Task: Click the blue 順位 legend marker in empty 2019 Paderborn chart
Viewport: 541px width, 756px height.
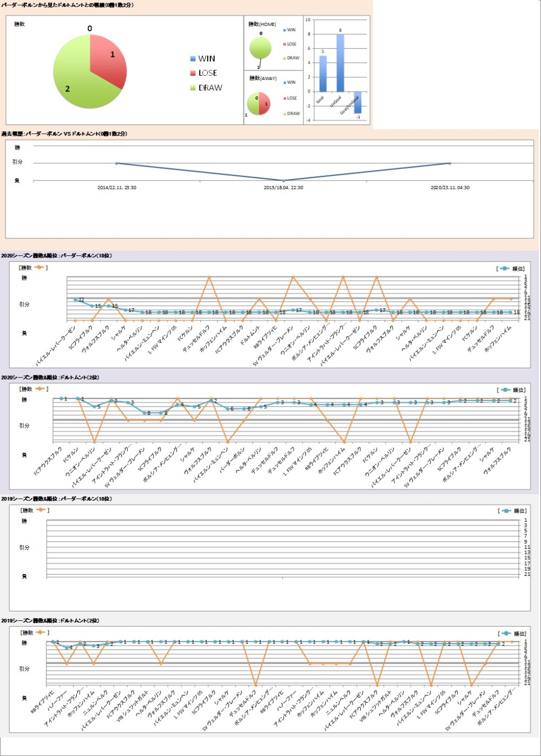Action: (505, 511)
